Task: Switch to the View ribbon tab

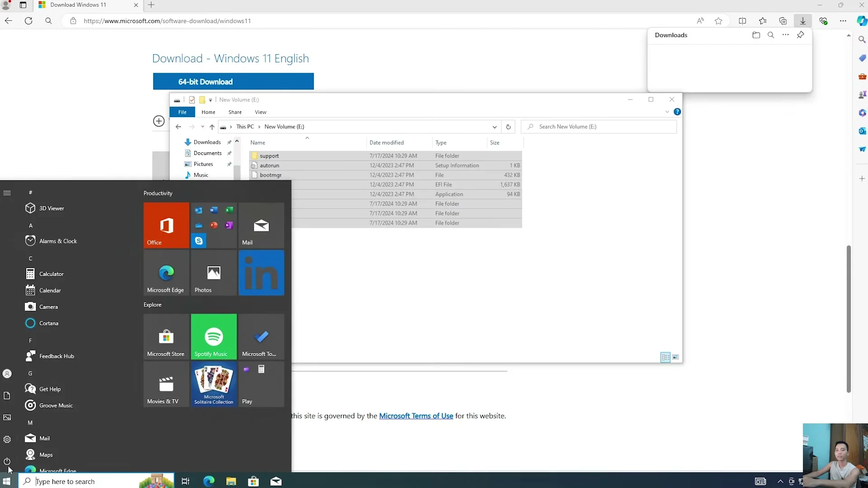Action: tap(261, 112)
